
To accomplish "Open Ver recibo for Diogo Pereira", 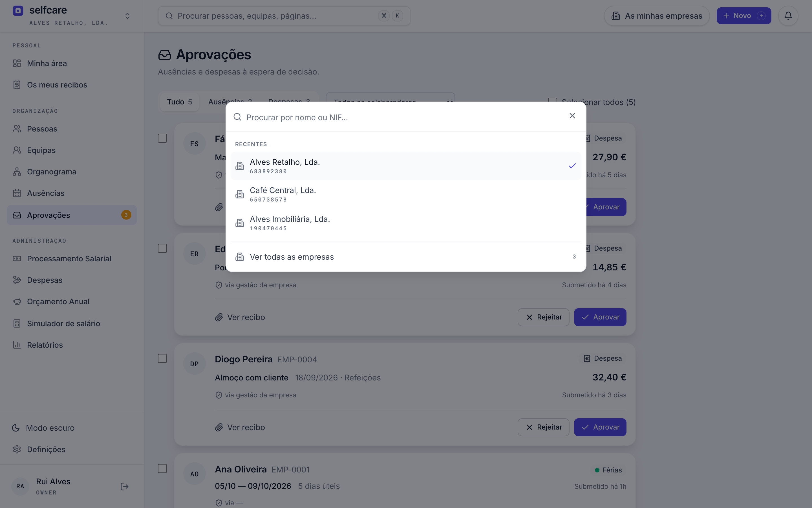I will (x=240, y=427).
